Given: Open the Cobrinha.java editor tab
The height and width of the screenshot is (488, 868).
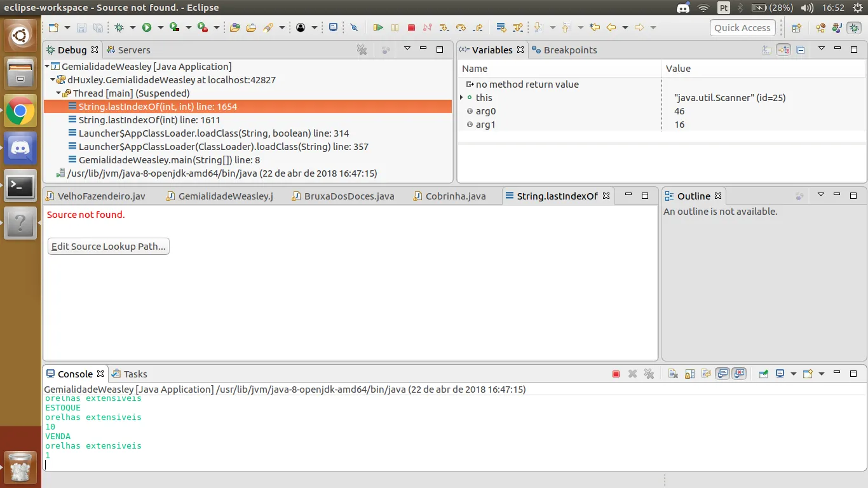Looking at the screenshot, I should (449, 196).
